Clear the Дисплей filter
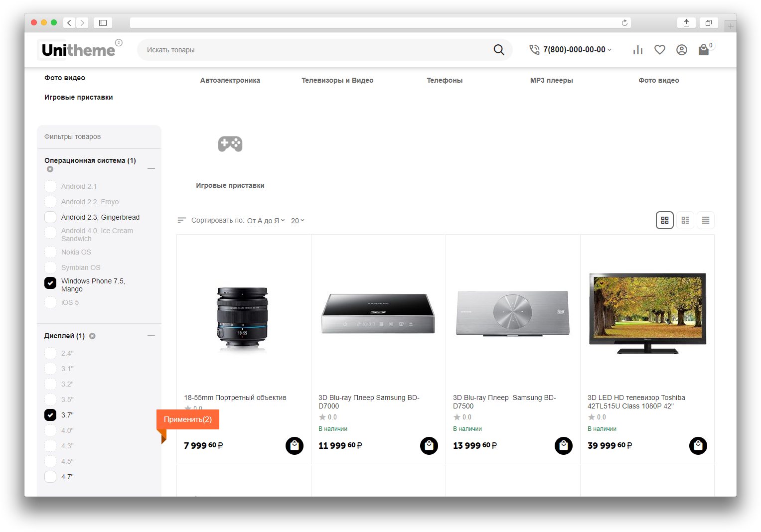Image resolution: width=761 pixels, height=532 pixels. click(92, 336)
